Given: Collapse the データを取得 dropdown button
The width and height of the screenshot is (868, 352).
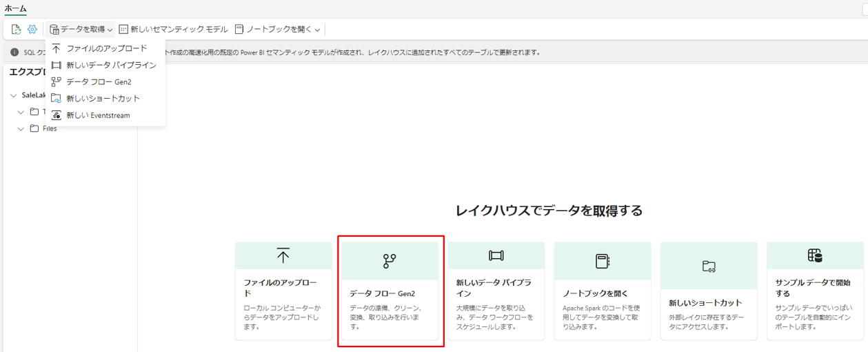Looking at the screenshot, I should point(81,29).
